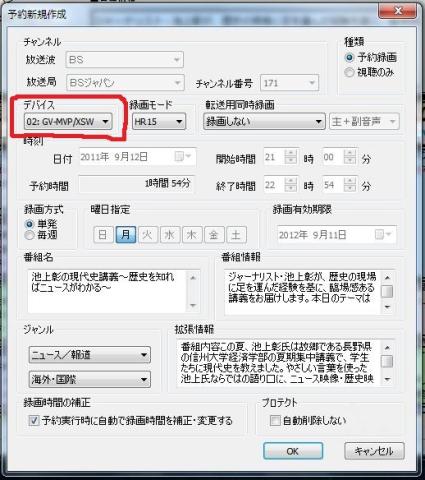Click scroll-up arrow of 番組情報 box
This screenshot has width=425, height=480.
[387, 278]
